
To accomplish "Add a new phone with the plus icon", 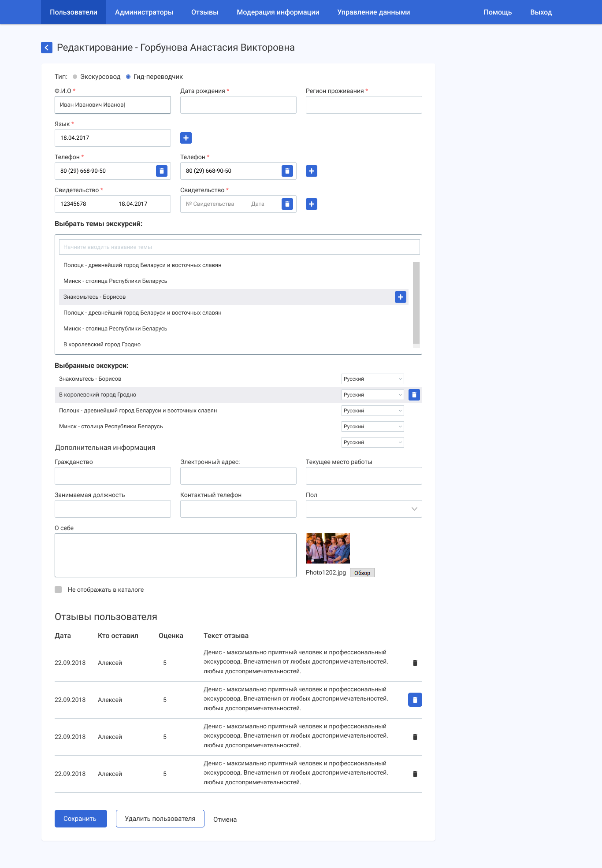I will [x=312, y=171].
